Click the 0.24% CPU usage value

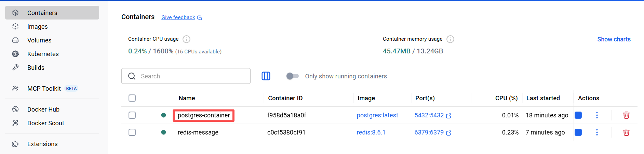[137, 51]
